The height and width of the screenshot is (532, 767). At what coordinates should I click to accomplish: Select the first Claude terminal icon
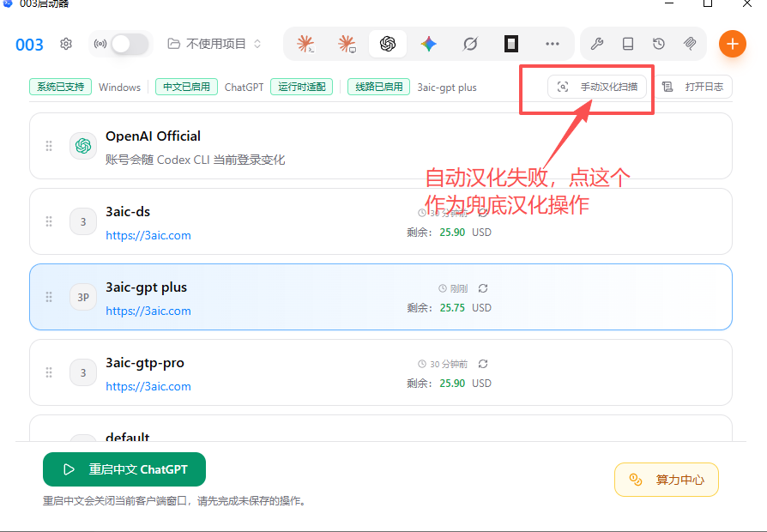tap(305, 44)
